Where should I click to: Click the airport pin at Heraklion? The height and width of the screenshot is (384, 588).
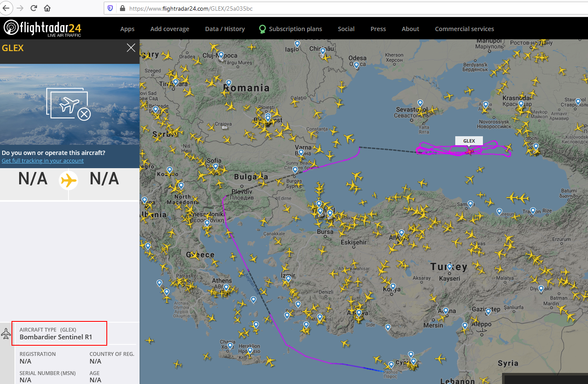pyautogui.click(x=250, y=350)
